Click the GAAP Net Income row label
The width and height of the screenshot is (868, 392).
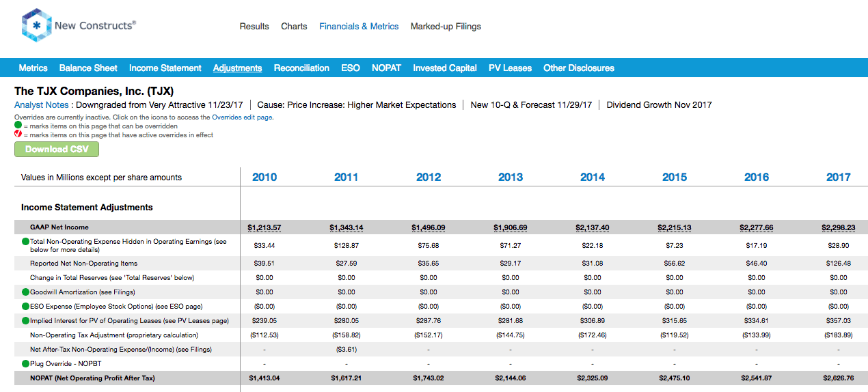click(x=59, y=227)
